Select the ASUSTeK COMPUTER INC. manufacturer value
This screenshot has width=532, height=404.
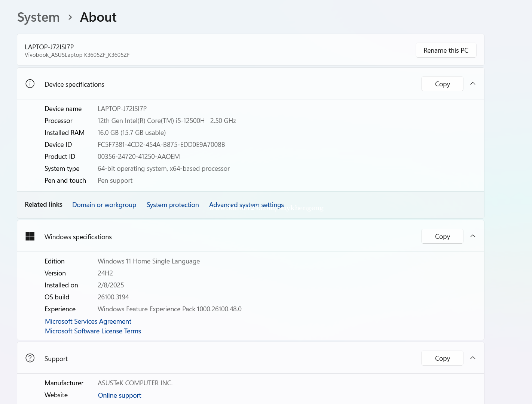135,383
